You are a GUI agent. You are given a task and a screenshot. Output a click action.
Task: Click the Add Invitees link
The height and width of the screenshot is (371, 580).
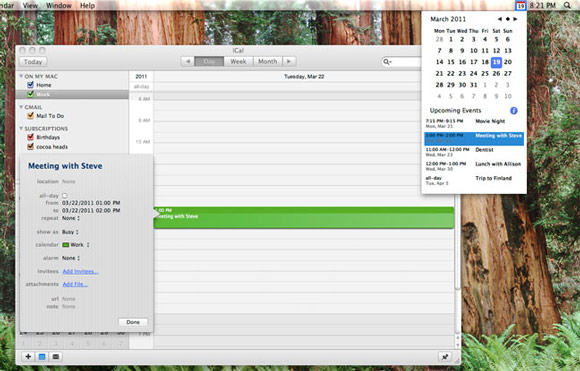click(80, 271)
